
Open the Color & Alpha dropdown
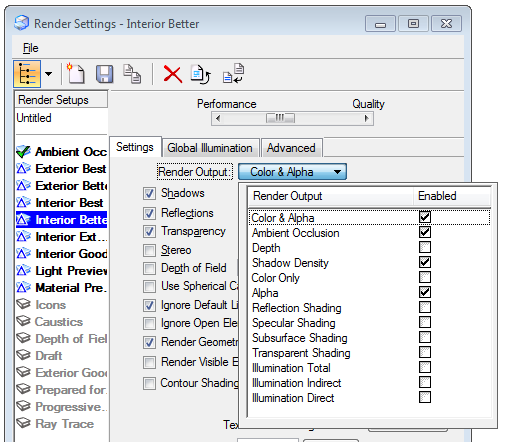[292, 172]
